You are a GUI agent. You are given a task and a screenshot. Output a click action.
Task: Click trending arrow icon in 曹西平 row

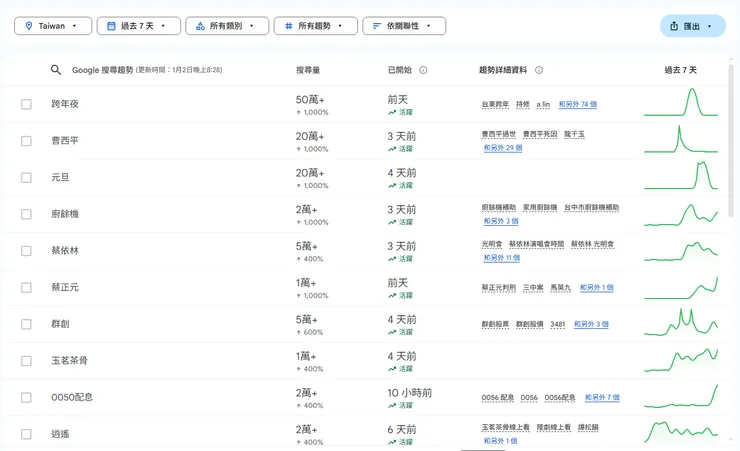click(x=392, y=149)
